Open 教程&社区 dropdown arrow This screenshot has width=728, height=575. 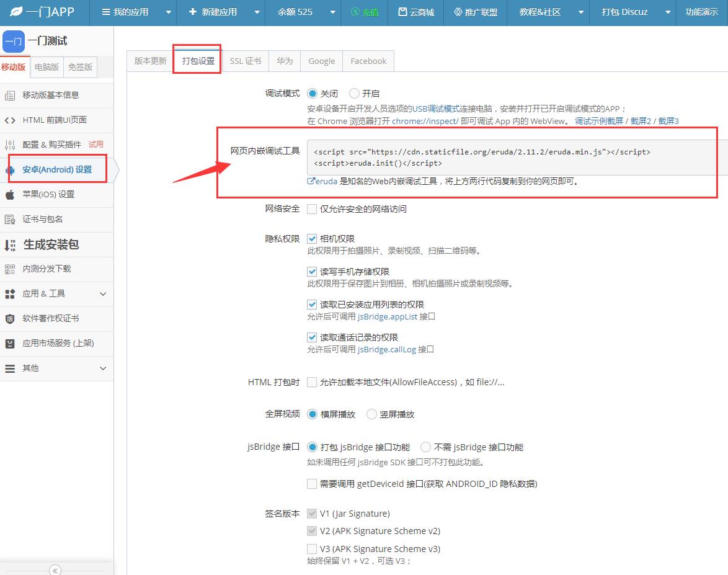(581, 12)
